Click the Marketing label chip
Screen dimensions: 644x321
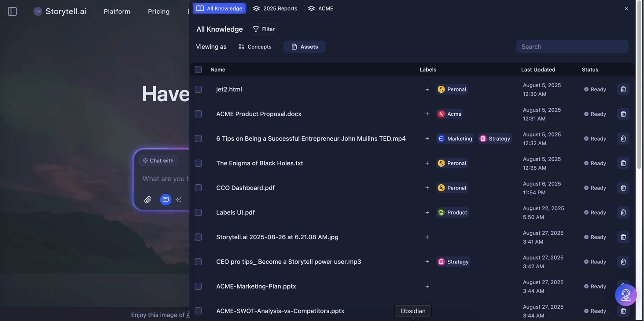click(455, 139)
